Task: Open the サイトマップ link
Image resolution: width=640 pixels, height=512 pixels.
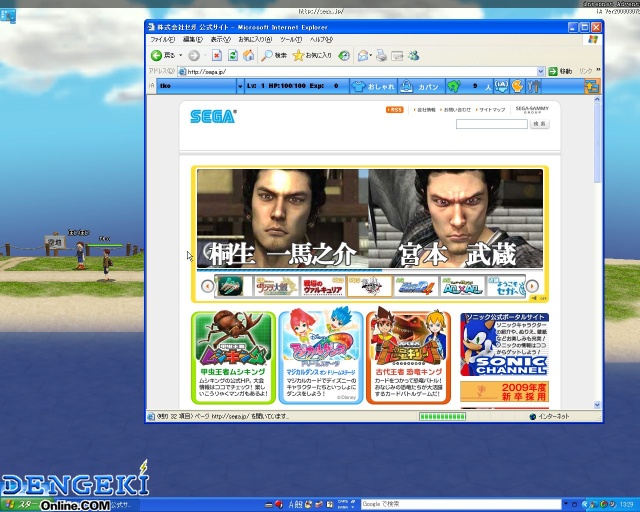Action: 491,110
